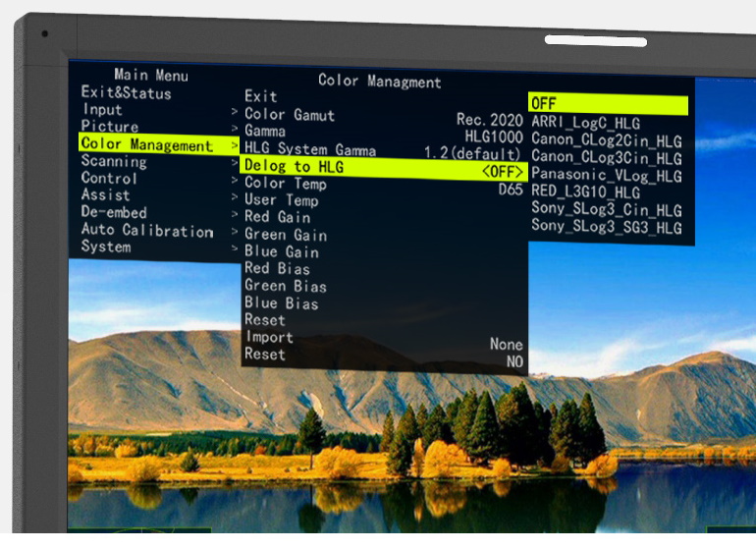This screenshot has height=549, width=756.
Task: Select the Color Temp setting
Action: pos(286,183)
